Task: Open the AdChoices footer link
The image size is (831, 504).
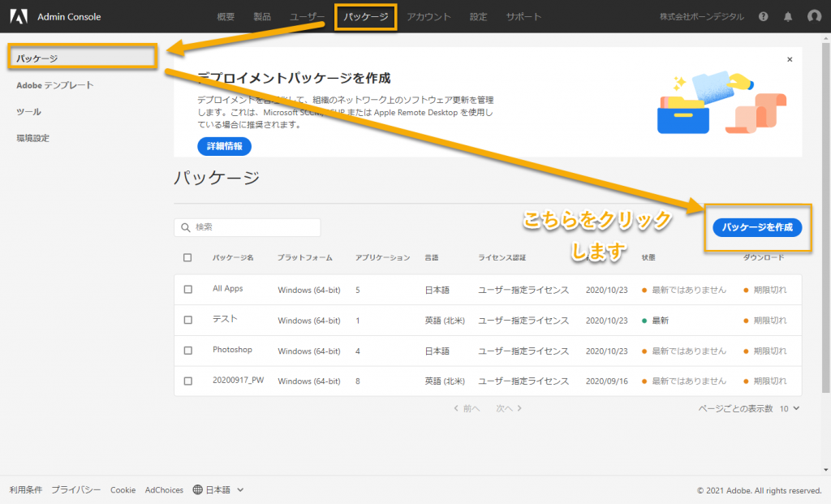Action: click(x=164, y=489)
